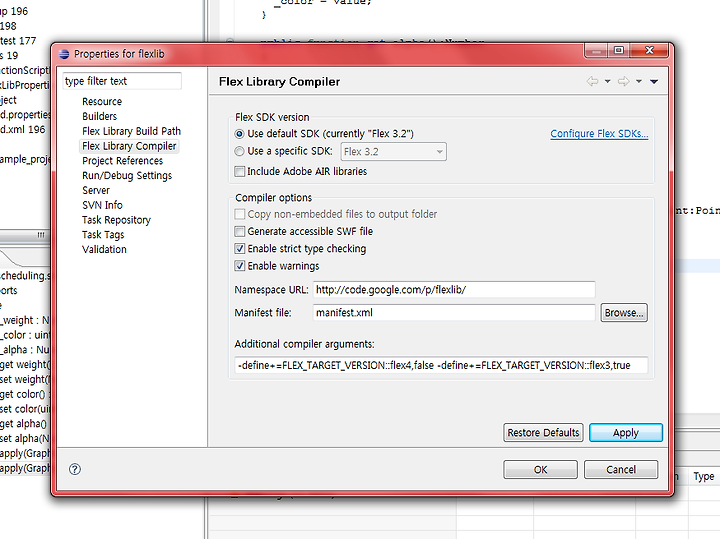Viewport: 720px width, 539px height.
Task: Click test 177 item in background navigator
Action: tap(18, 41)
